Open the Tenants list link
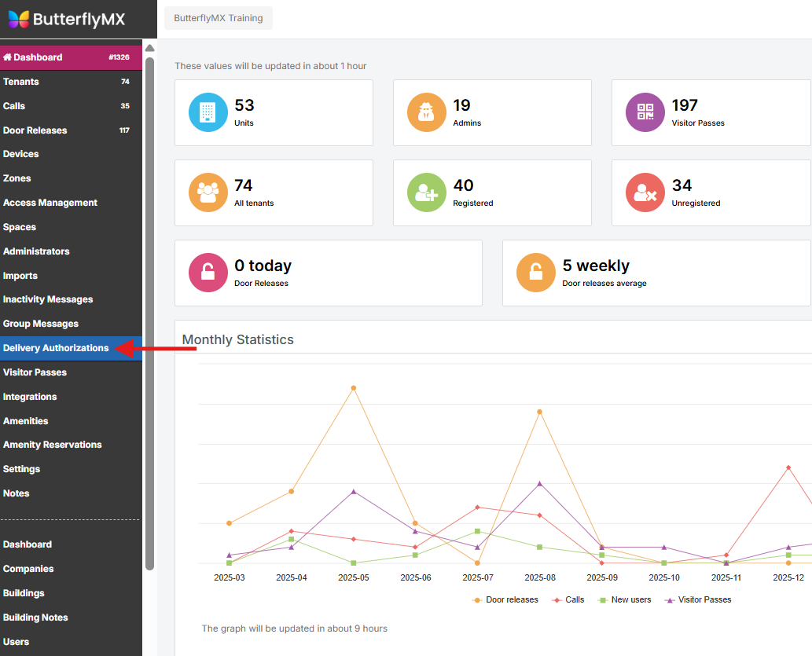Viewport: 812px width, 656px height. (x=21, y=82)
